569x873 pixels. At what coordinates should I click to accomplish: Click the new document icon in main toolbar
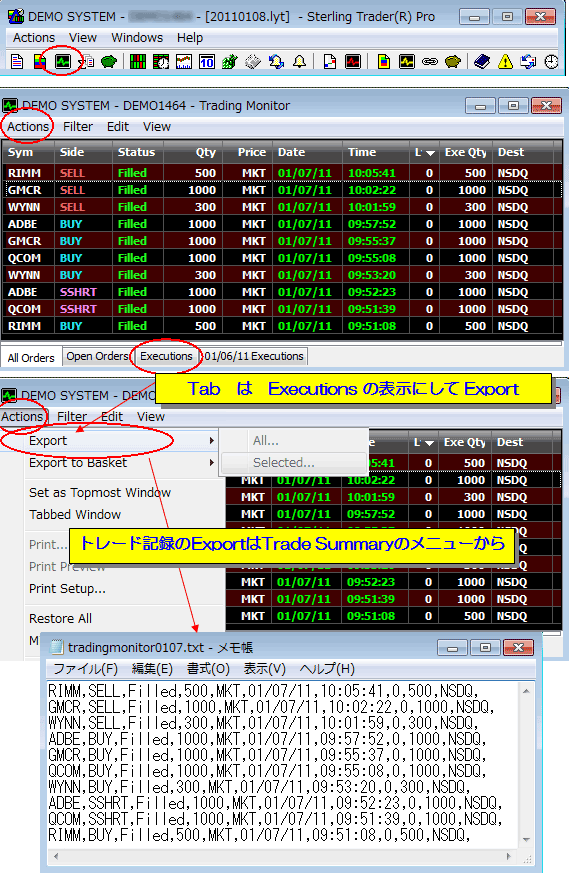pyautogui.click(x=17, y=61)
